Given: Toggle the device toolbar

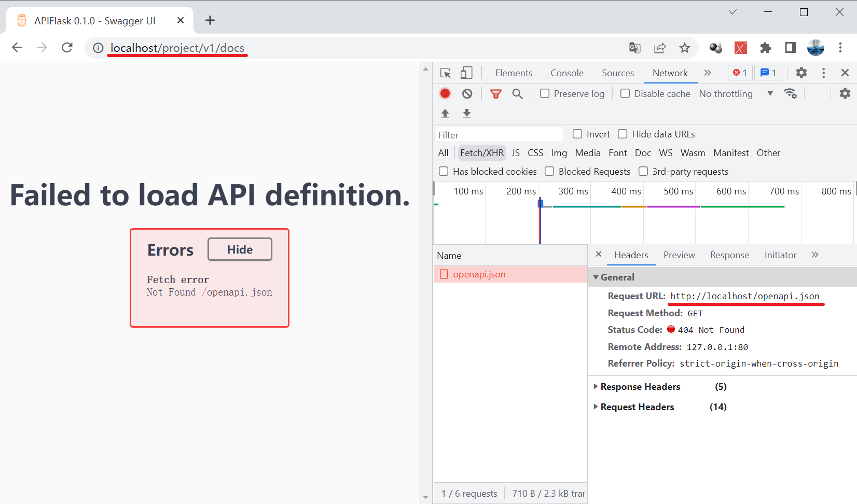Looking at the screenshot, I should 466,73.
